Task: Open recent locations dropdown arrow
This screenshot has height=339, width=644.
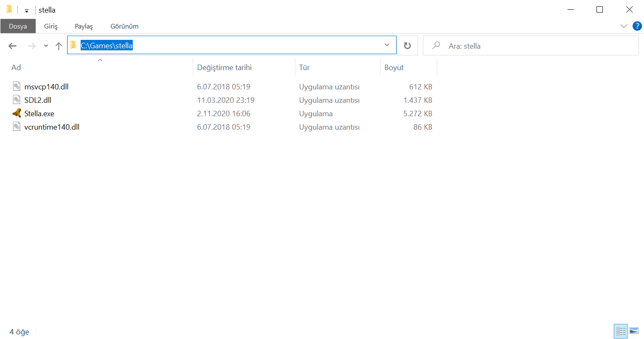Action: [46, 46]
